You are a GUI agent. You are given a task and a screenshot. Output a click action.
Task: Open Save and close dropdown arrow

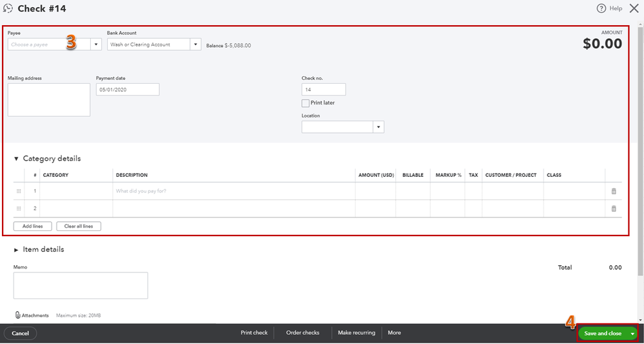(632, 334)
